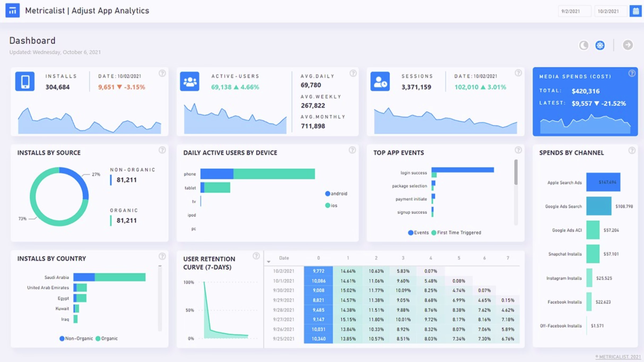Click the people icon on the Active-Users card

click(x=190, y=81)
